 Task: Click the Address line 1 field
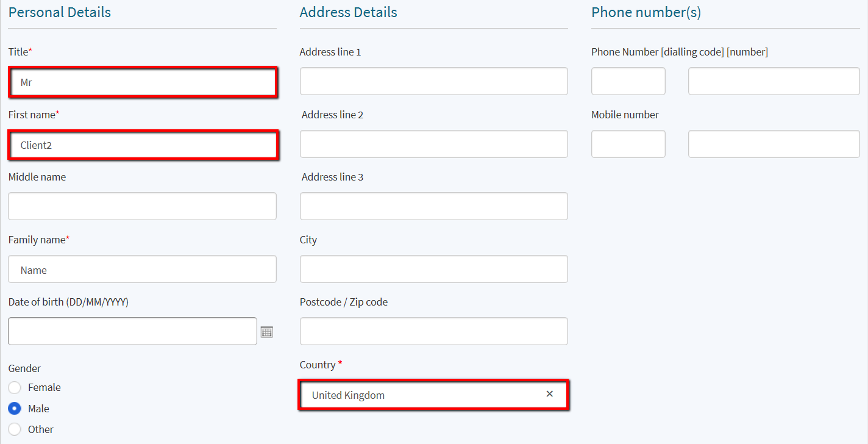click(x=433, y=81)
